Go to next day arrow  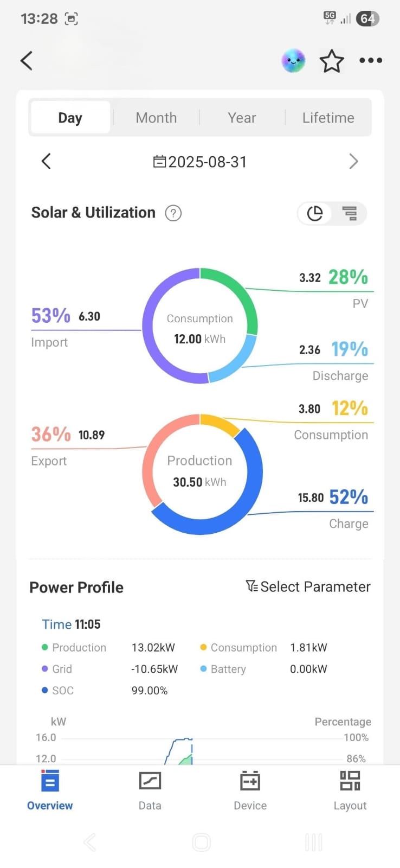pos(353,161)
